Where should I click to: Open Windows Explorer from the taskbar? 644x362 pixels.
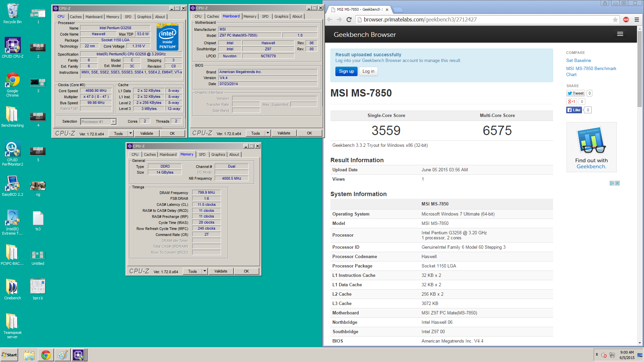[x=29, y=355]
